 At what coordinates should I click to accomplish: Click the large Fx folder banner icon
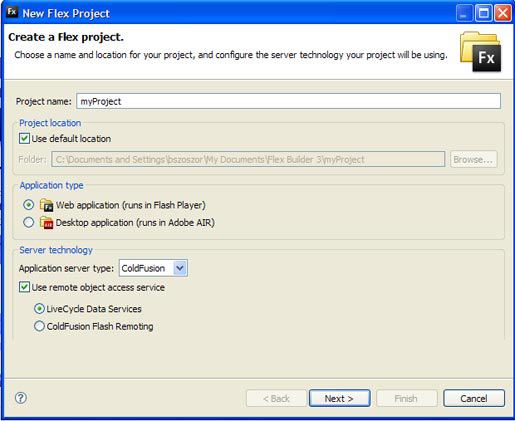(x=480, y=52)
